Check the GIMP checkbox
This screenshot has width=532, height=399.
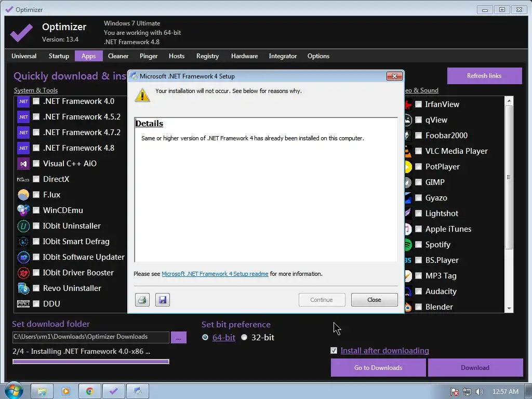tap(419, 182)
